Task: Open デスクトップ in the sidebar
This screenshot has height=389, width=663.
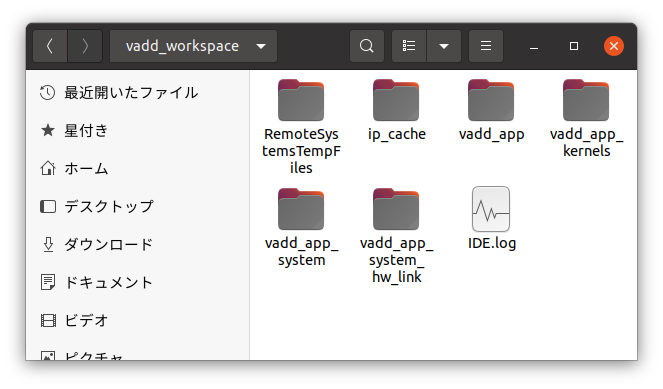Action: click(137, 207)
